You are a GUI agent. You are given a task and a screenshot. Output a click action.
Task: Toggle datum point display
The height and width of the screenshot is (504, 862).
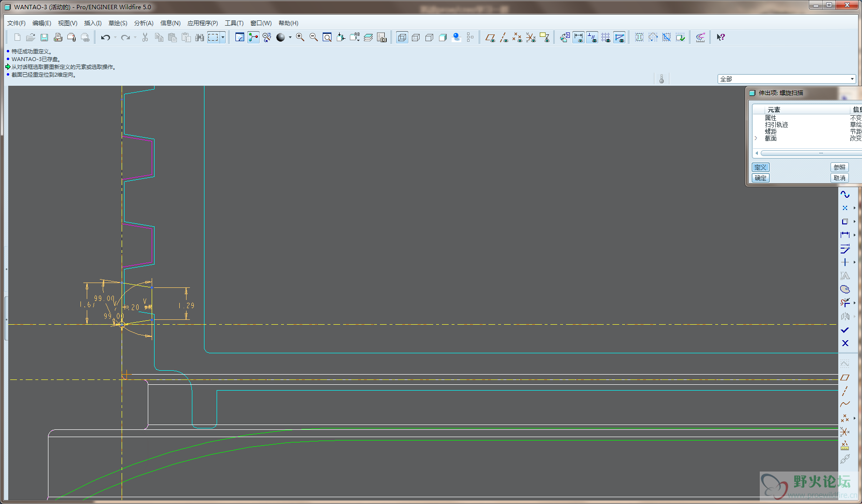pyautogui.click(x=517, y=37)
